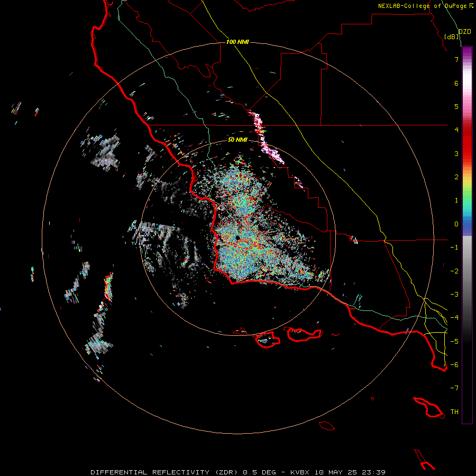Click the value 3 on the color scale

tap(456, 153)
